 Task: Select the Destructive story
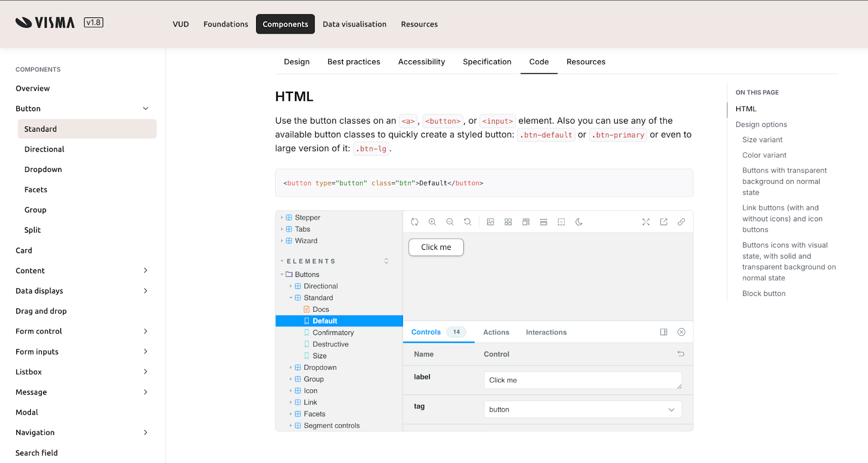pos(330,344)
